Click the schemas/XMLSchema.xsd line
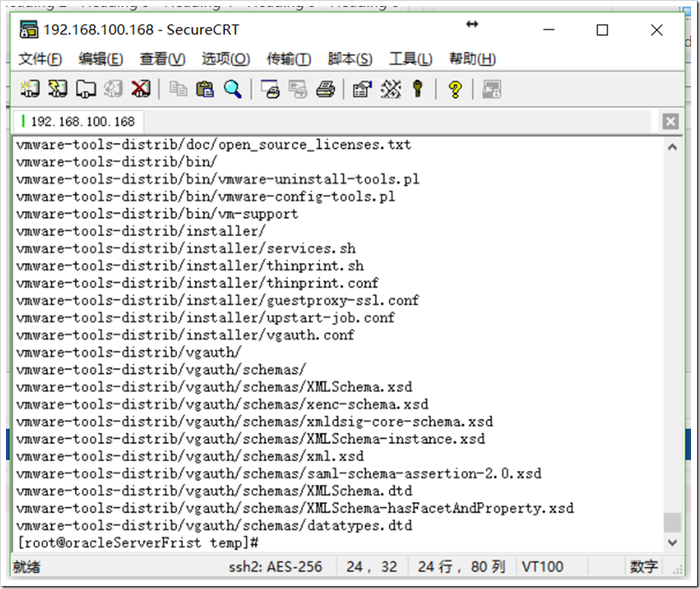700x589 pixels. click(215, 387)
